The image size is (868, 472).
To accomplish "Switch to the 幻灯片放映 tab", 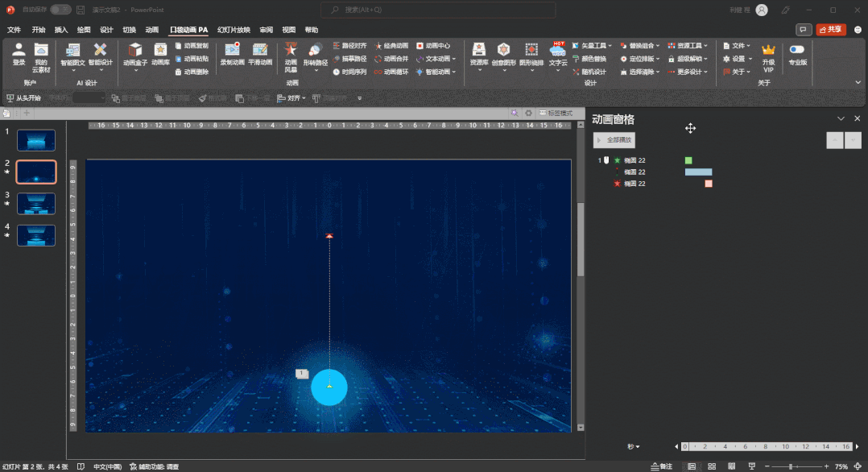I will [x=234, y=30].
